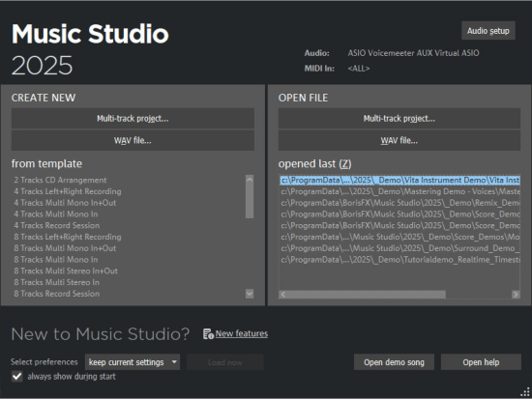This screenshot has height=399, width=532.
Task: Open the Audio setup dialog
Action: (488, 31)
